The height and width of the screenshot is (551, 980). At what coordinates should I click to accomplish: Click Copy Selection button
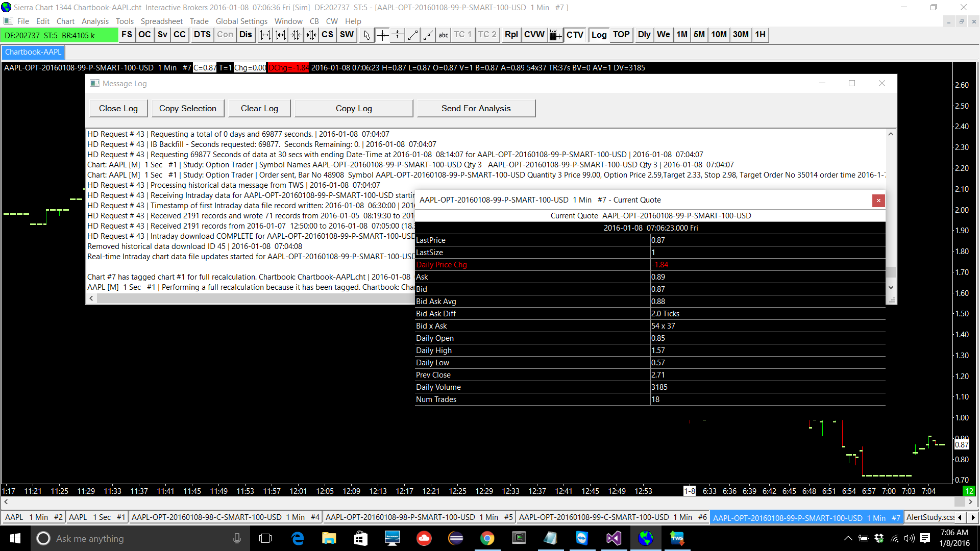pos(188,108)
